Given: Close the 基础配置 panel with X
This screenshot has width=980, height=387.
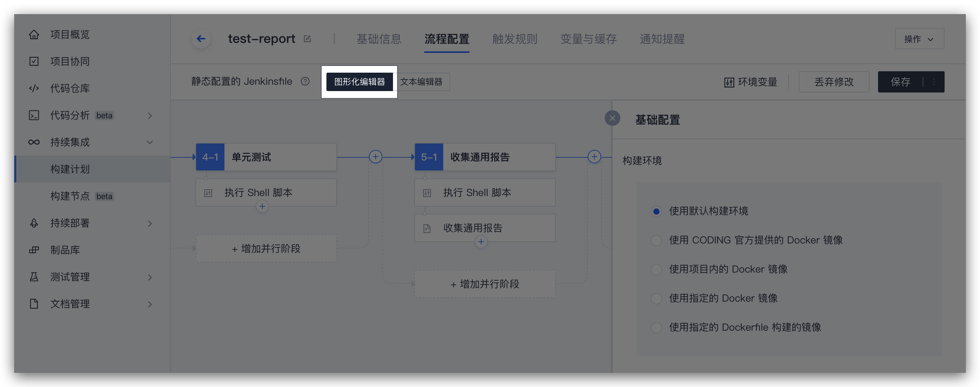Looking at the screenshot, I should coord(612,118).
